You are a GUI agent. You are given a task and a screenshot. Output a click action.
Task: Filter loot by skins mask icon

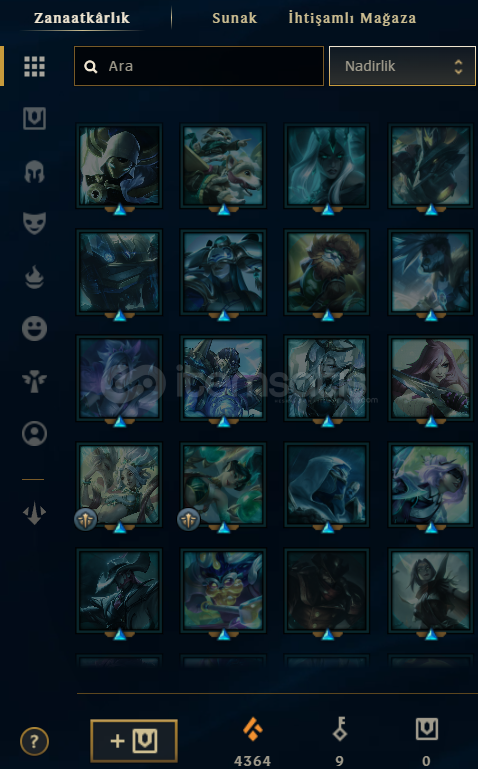tap(34, 223)
